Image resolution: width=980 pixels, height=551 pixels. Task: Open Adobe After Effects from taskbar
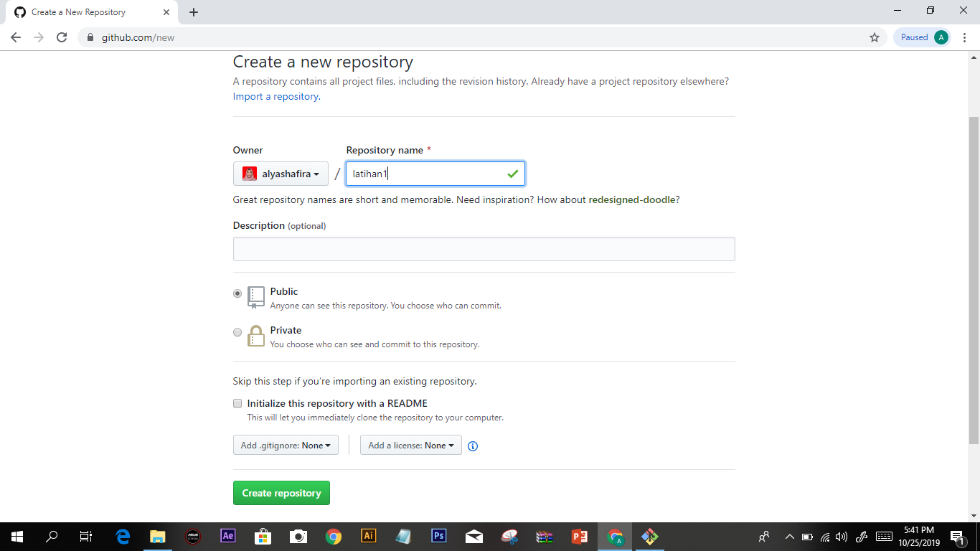pos(228,536)
